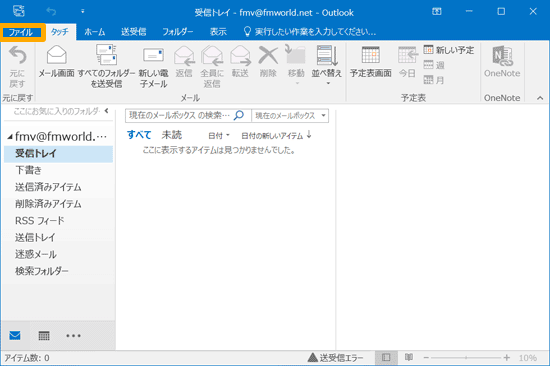Click the アイテム数: 0 status text
Viewport: 550px width, 366px height.
27,358
